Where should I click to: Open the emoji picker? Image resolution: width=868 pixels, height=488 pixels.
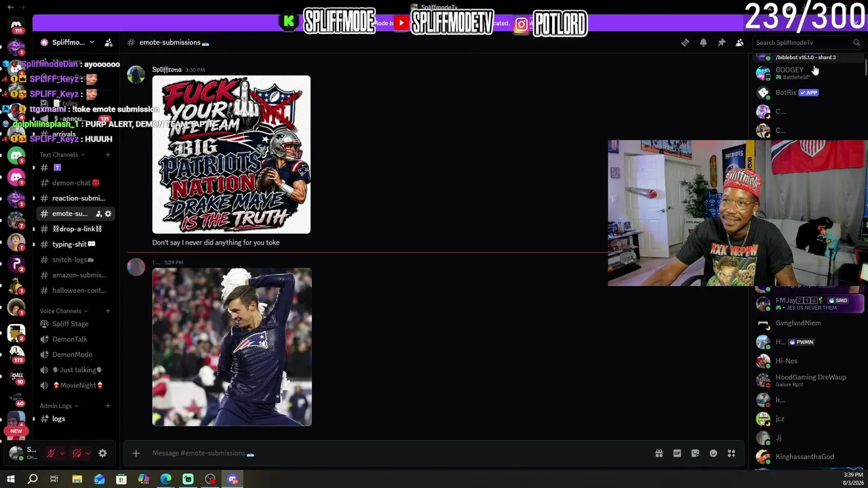713,453
